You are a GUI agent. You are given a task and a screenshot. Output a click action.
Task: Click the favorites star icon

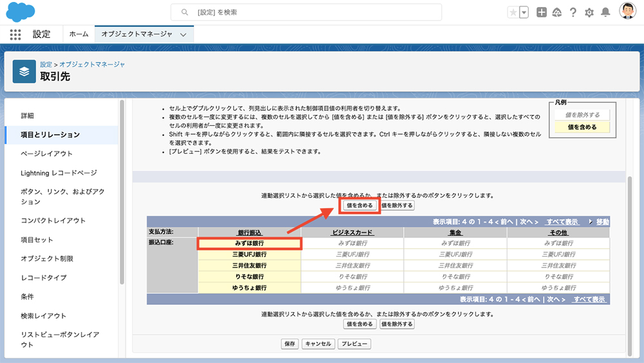click(x=513, y=12)
